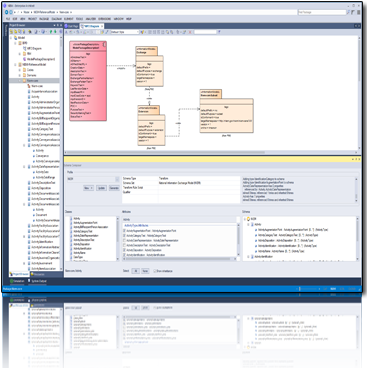Select the NIEM root node icon in Schema tree
This screenshot has height=368, width=367.
pyautogui.click(x=249, y=219)
